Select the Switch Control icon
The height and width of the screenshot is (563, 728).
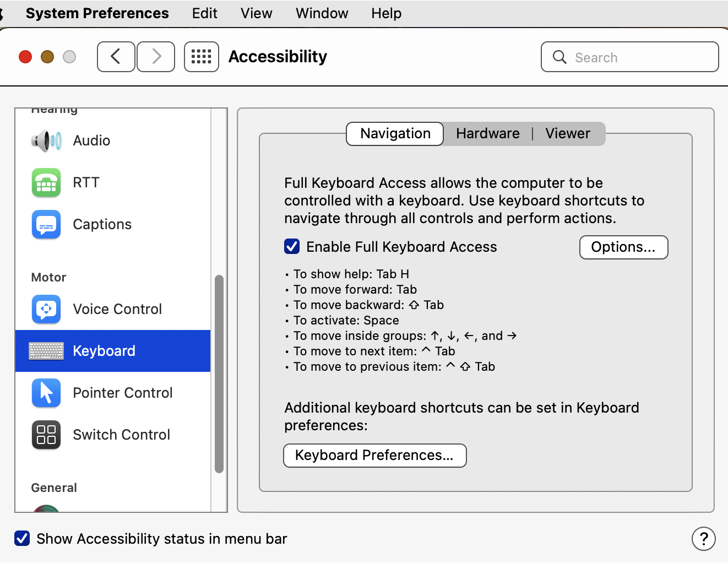point(46,435)
